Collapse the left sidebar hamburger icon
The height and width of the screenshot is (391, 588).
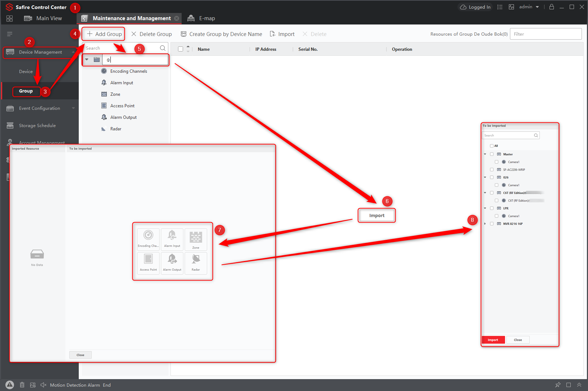[x=10, y=34]
